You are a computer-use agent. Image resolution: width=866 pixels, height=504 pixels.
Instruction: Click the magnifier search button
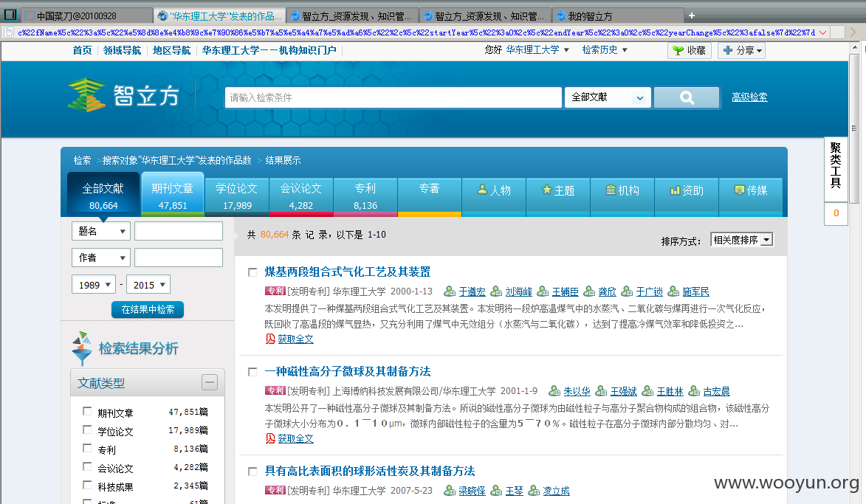pyautogui.click(x=687, y=97)
